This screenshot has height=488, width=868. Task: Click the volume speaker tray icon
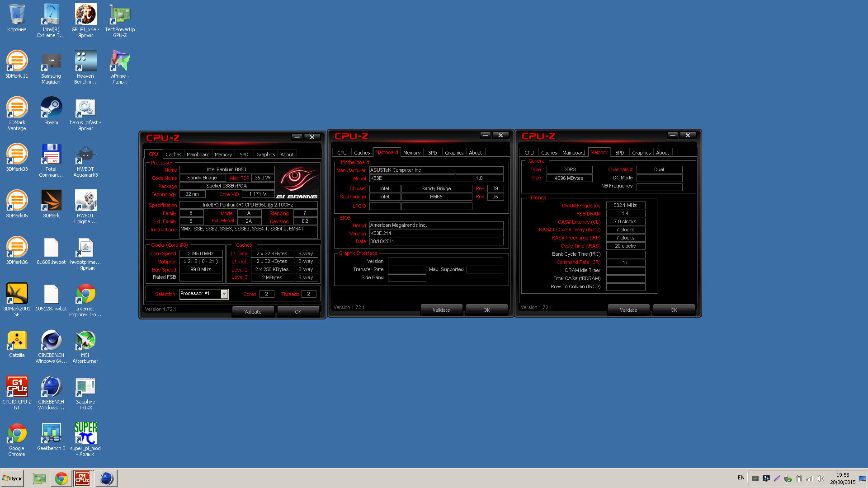(x=820, y=479)
